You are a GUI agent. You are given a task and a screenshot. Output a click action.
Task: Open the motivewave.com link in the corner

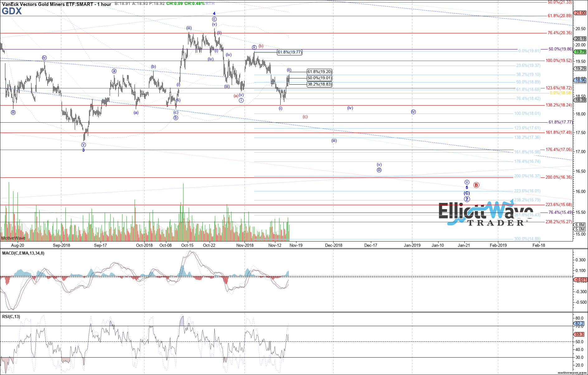[572, 373]
